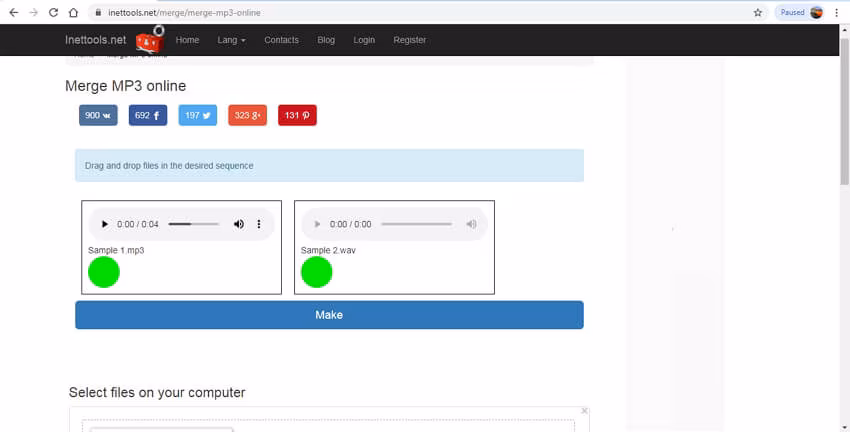Viewport: 850px width, 432px height.
Task: Share on Facebook with the 692 button
Action: [148, 115]
